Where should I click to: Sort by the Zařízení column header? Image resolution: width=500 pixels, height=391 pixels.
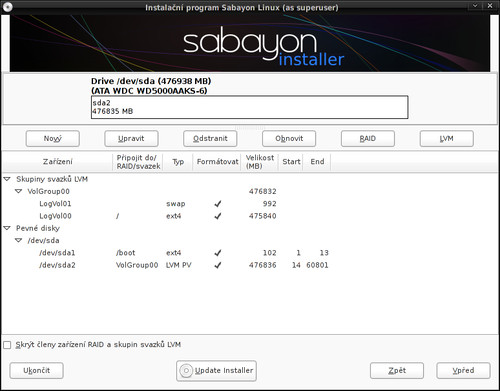point(57,162)
